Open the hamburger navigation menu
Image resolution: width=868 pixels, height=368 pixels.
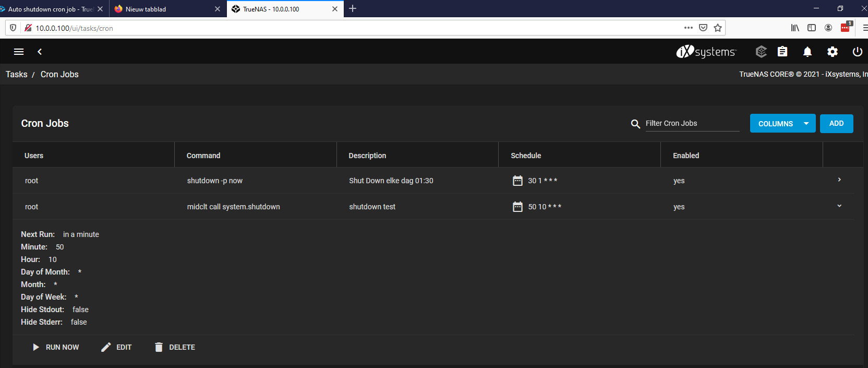(19, 52)
